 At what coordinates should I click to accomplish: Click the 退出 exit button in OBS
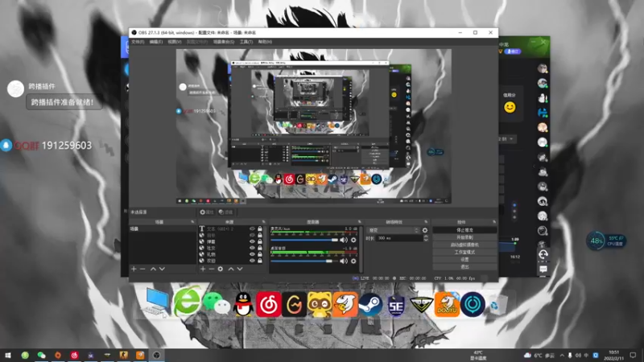click(x=464, y=267)
